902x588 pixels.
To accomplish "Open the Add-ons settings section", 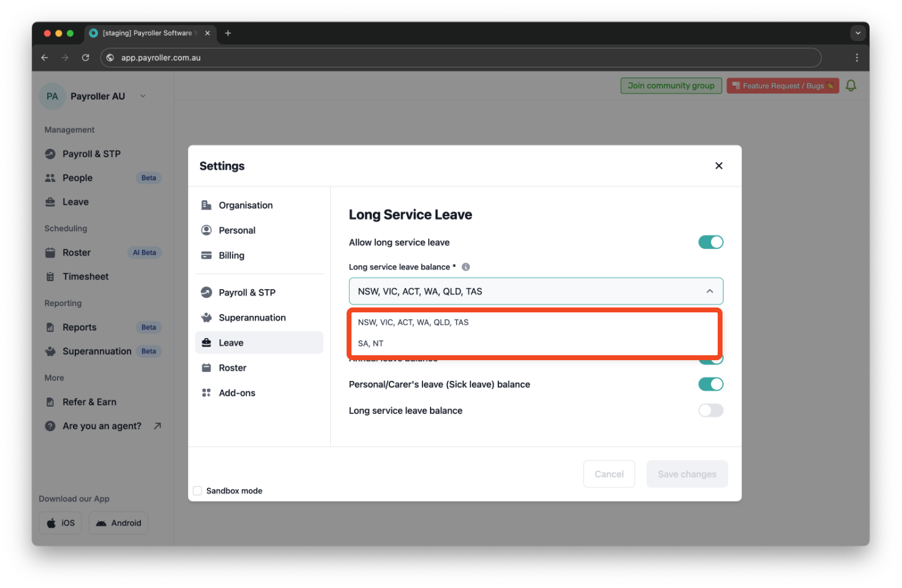I will pyautogui.click(x=237, y=393).
